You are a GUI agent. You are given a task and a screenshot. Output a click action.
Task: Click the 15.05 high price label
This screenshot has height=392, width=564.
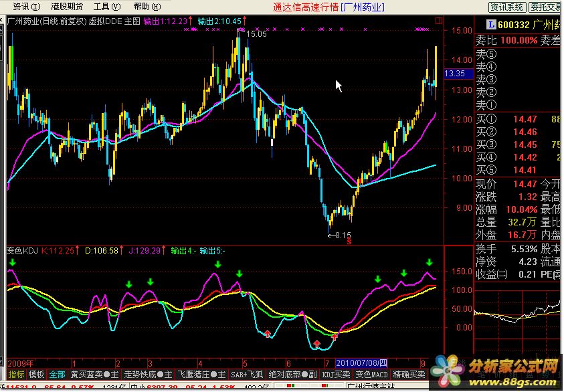click(x=256, y=34)
